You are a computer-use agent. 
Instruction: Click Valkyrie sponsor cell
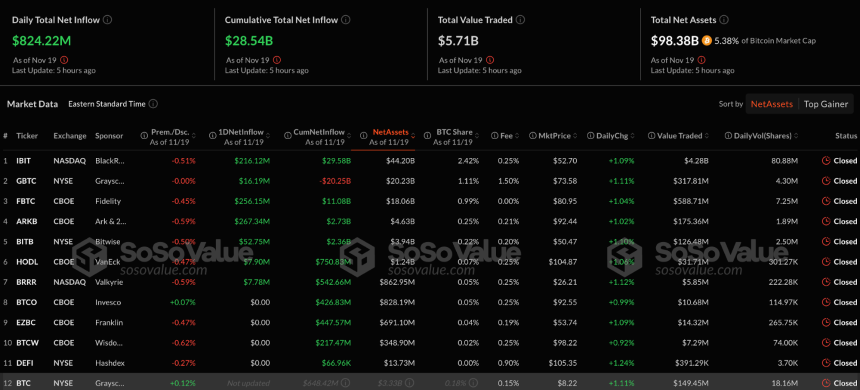click(109, 282)
